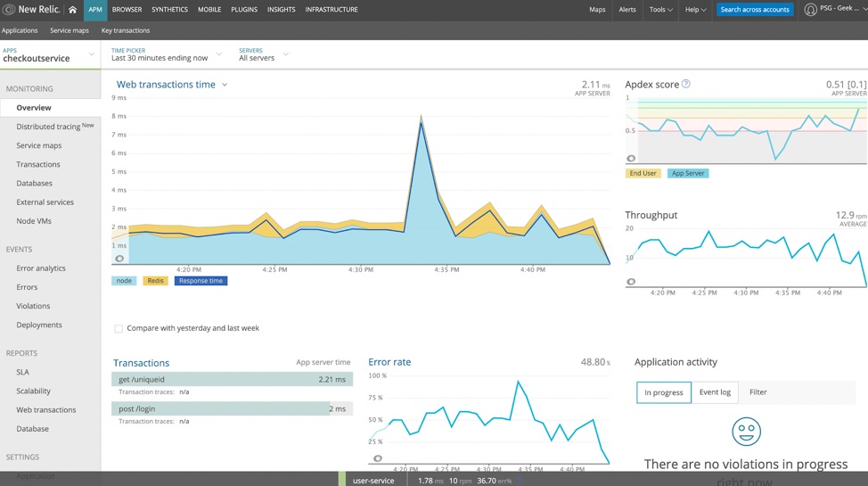Select Overview in the sidebar
Image resolution: width=868 pixels, height=486 pixels.
[51, 108]
